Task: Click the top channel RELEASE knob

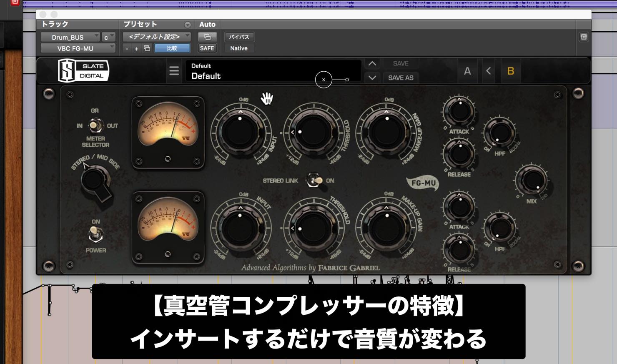Action: (459, 154)
